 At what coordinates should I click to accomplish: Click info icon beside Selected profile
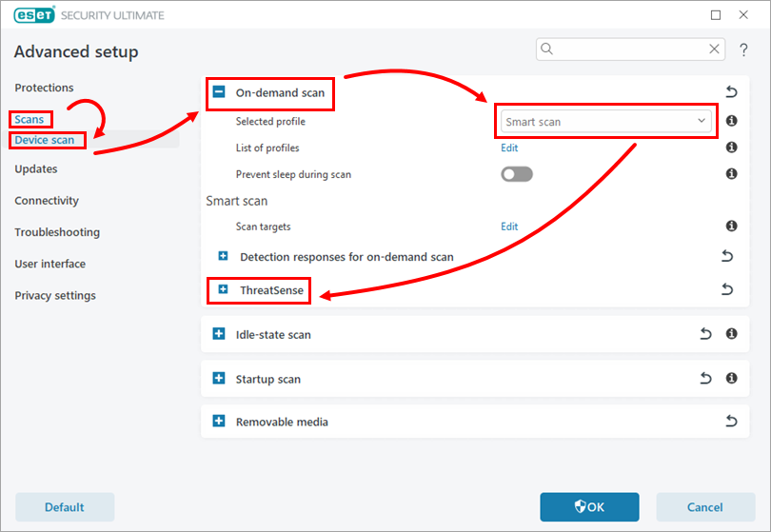[731, 122]
